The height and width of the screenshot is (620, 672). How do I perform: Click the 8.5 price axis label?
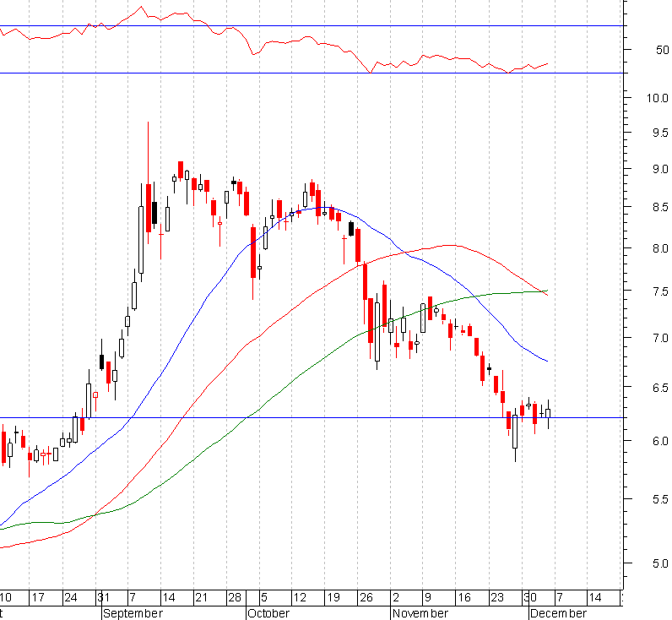(x=660, y=208)
